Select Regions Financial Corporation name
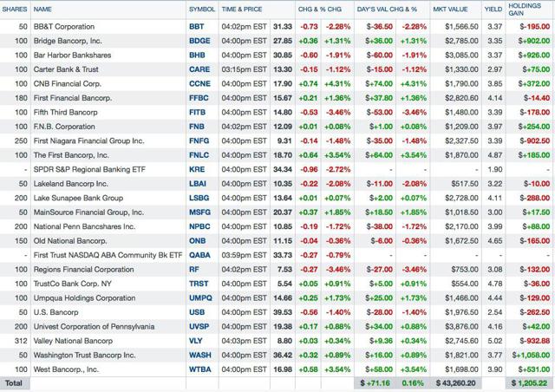555x392 pixels. pos(83,270)
